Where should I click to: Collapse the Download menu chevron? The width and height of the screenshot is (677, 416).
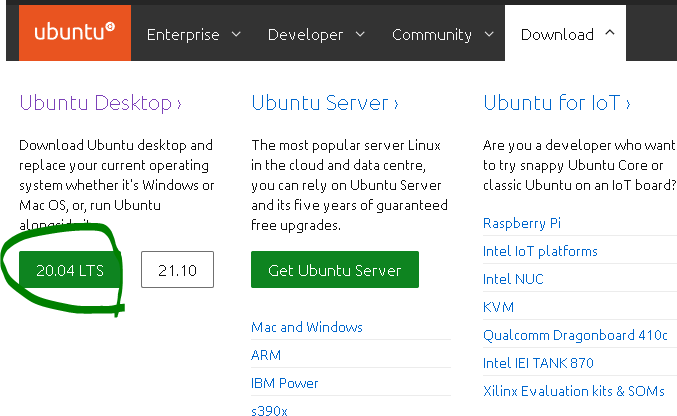point(610,32)
